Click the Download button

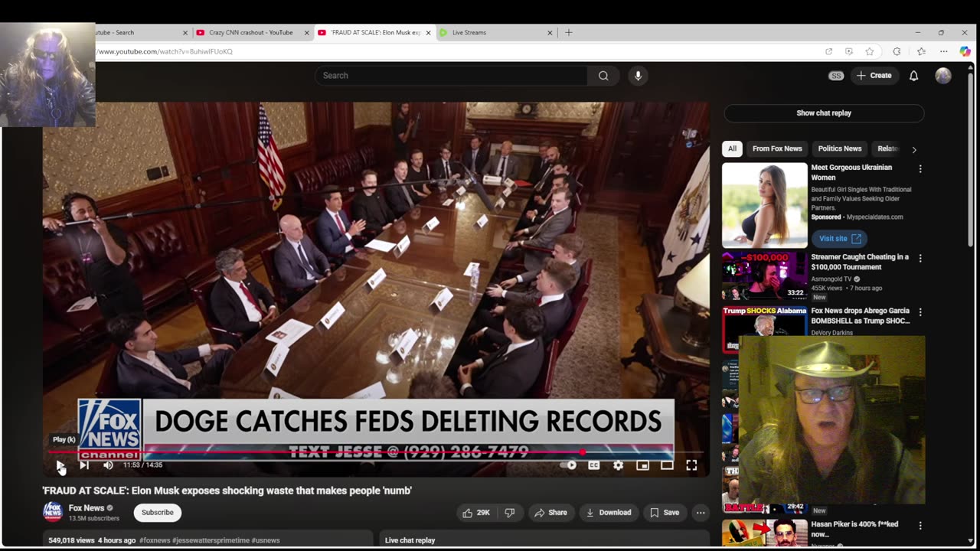click(609, 513)
